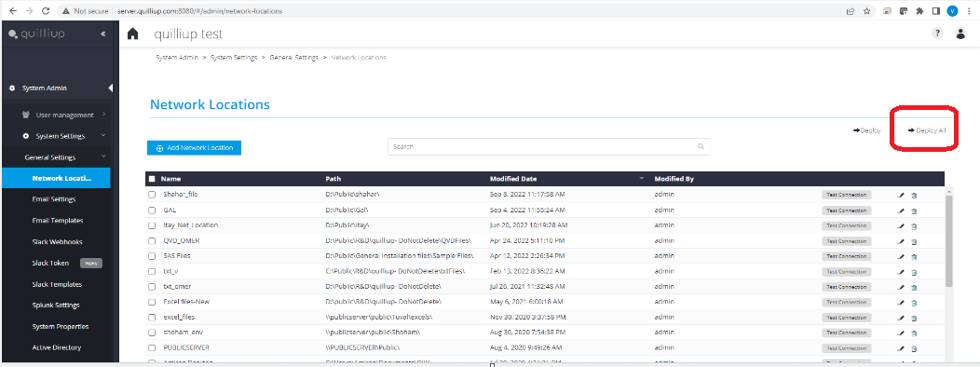Click the browser back arrow
Screen dimensions: 980x367
13,10
